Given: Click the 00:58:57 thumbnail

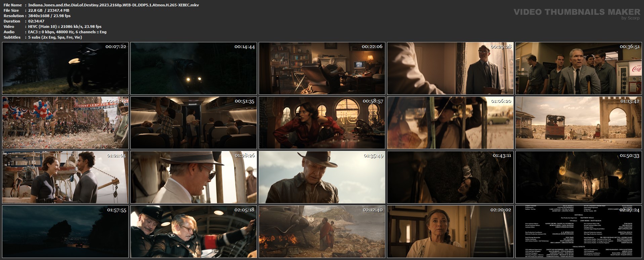Looking at the screenshot, I should (x=322, y=123).
